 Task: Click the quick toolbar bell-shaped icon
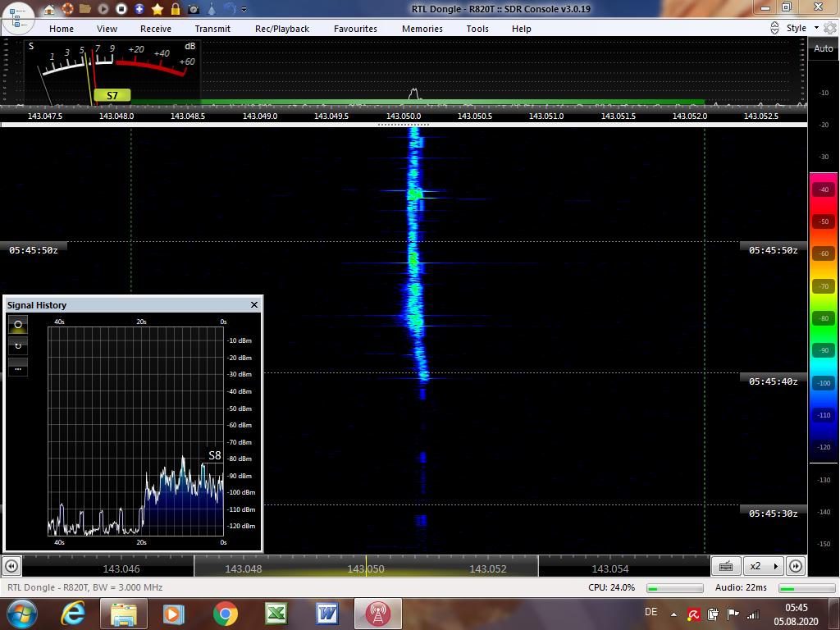[212, 8]
